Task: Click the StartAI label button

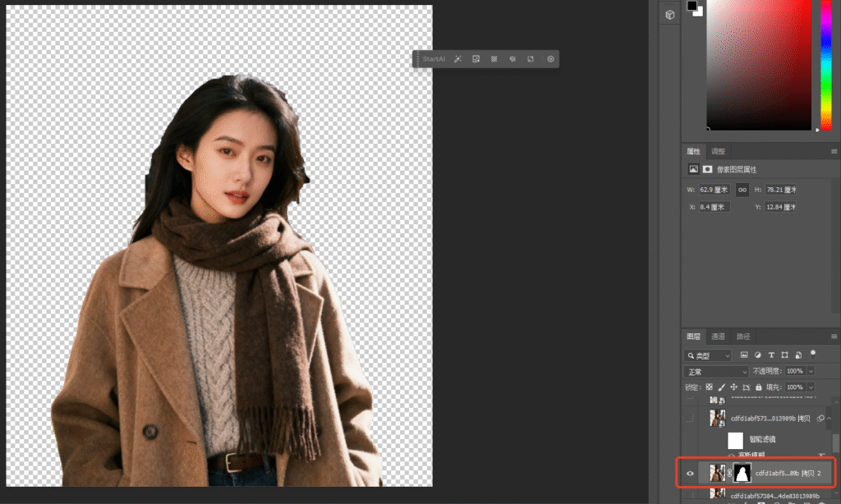Action: (x=434, y=59)
